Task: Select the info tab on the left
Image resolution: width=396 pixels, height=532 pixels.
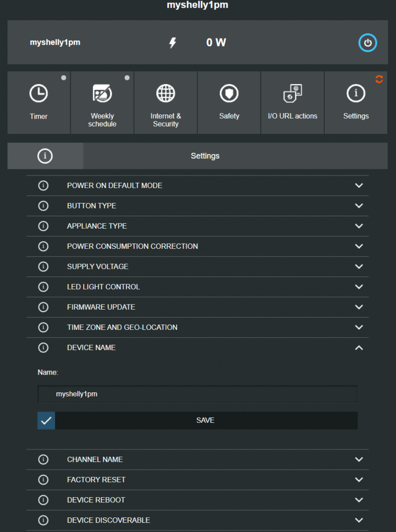Action: tap(45, 155)
